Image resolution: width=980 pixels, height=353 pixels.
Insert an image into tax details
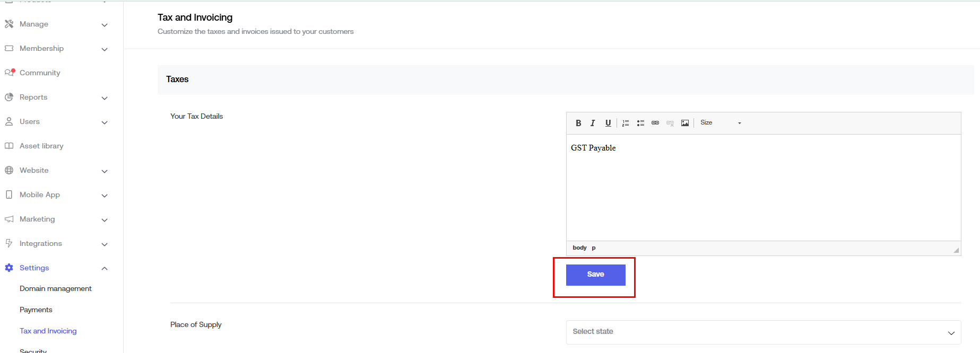coord(685,123)
